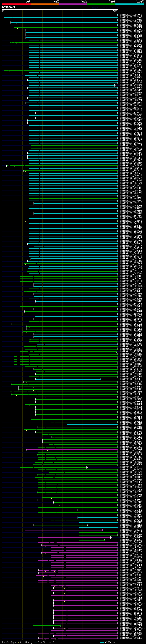Select hit UniRef100_Q9K539
Viewport: 146px width, 644px height.
131,620
